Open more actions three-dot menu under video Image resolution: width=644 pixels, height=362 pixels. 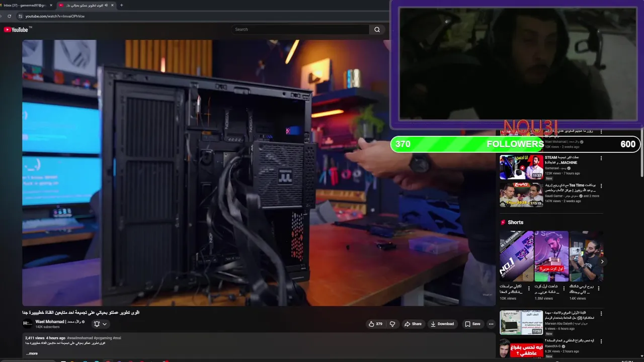[x=491, y=324]
